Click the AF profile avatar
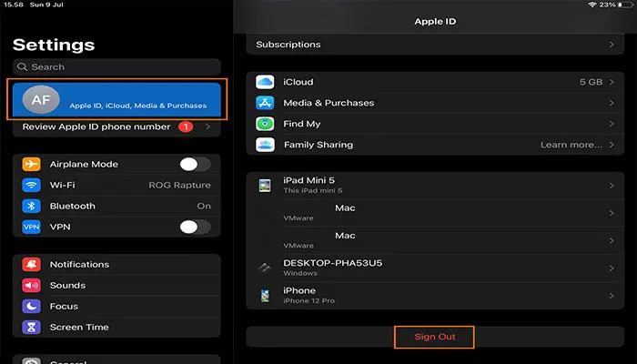The height and width of the screenshot is (364, 637). coord(41,99)
